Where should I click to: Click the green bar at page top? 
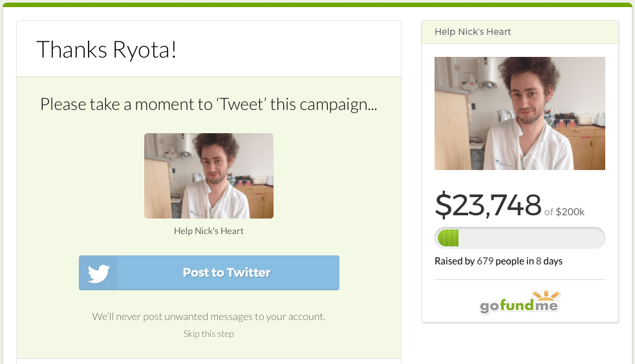pyautogui.click(x=317, y=5)
